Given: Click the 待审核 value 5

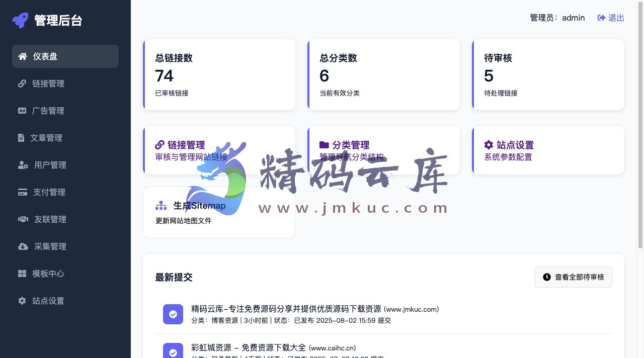Looking at the screenshot, I should pyautogui.click(x=489, y=76).
